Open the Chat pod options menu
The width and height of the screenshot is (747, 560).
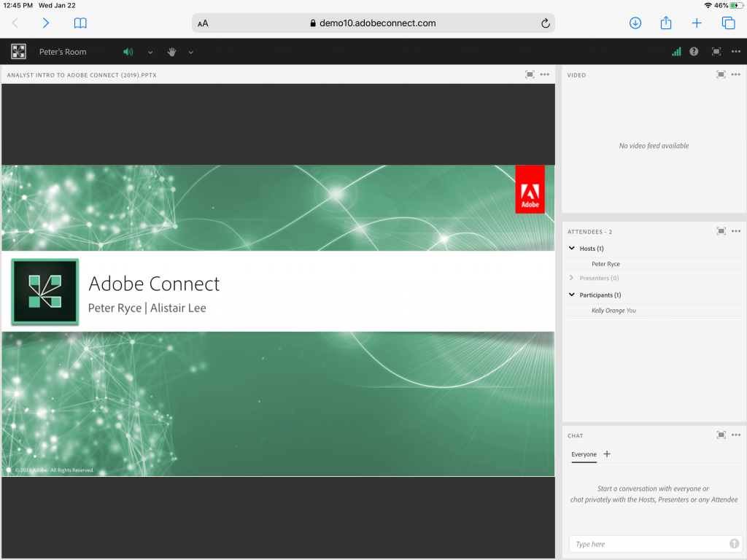pyautogui.click(x=735, y=435)
